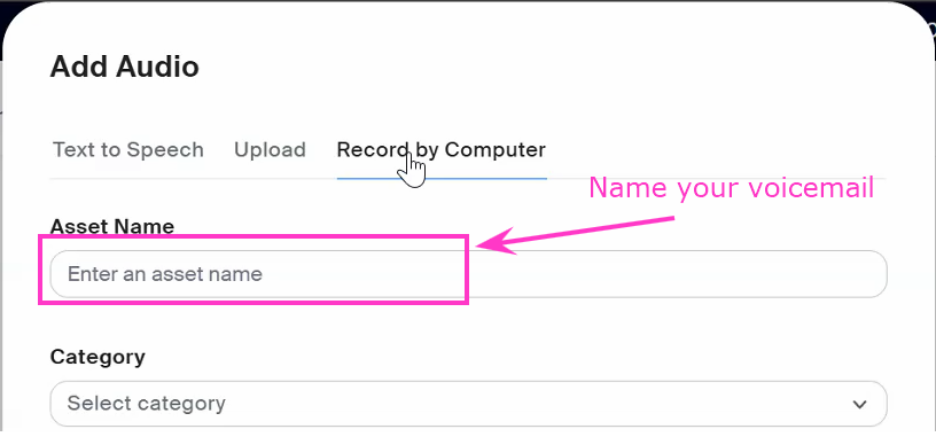
Task: Open the Select category dropdown
Action: (x=469, y=403)
